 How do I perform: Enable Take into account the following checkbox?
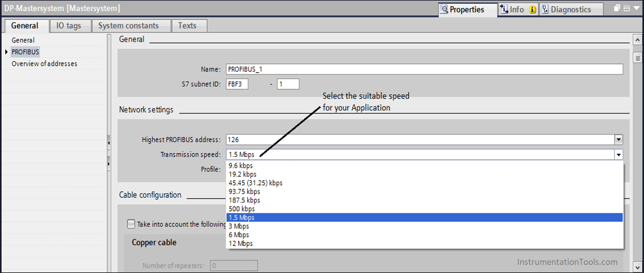coord(131,224)
